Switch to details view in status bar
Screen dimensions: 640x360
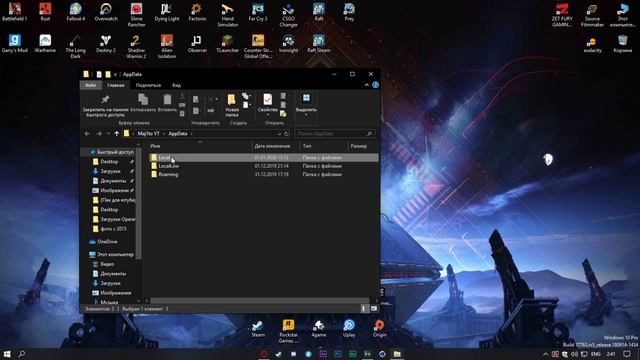tap(363, 309)
